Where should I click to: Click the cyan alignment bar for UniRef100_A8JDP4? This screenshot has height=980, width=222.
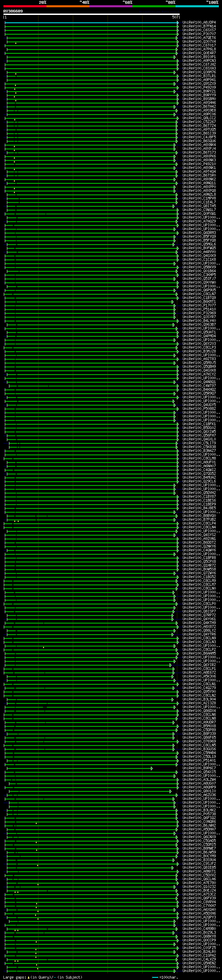click(x=91, y=23)
